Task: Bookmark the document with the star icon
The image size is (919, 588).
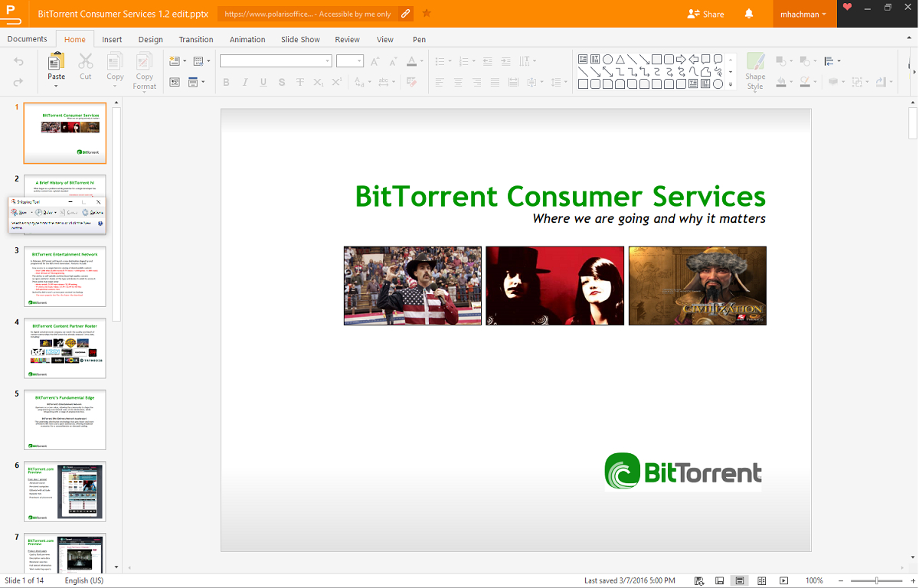Action: 427,14
